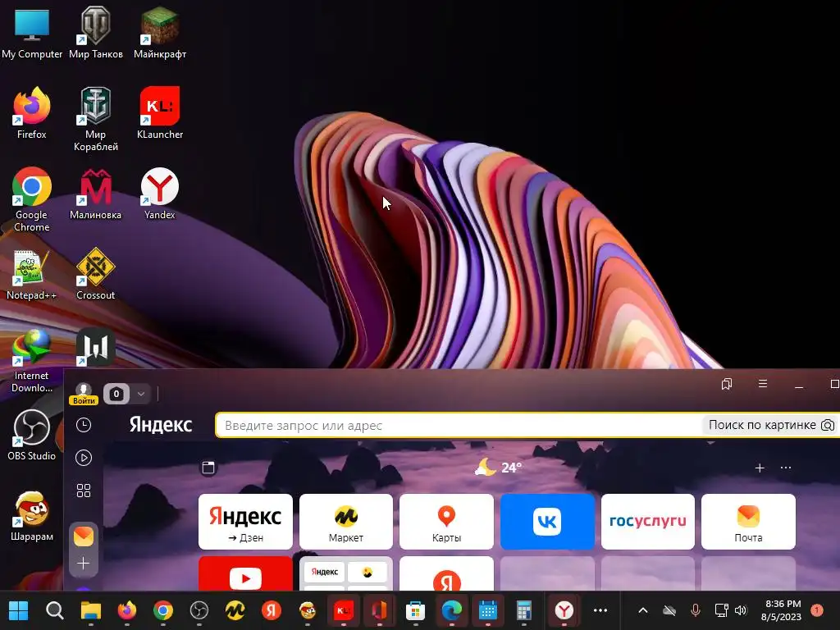
Task: Open File Explorer from the taskbar
Action: [90, 610]
